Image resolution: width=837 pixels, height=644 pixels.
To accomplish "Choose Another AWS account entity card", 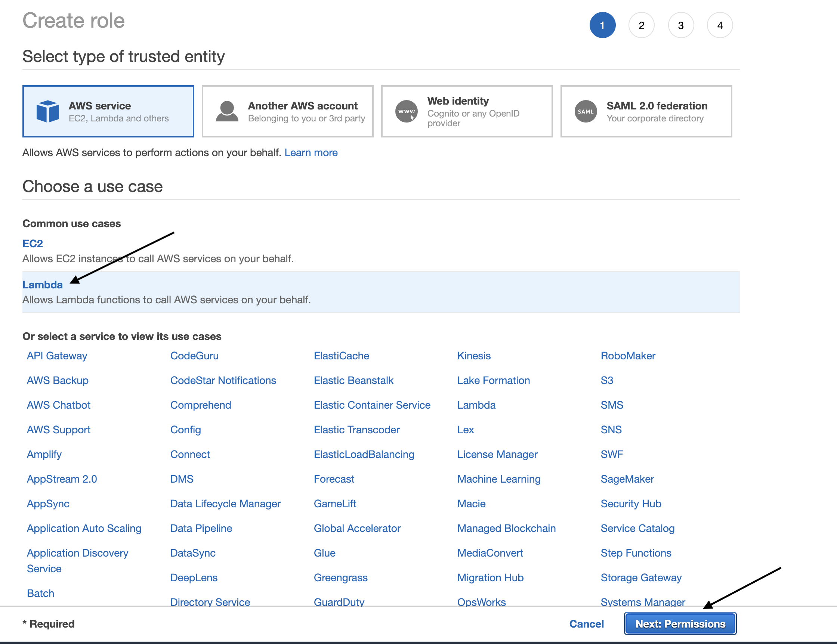I will [288, 111].
